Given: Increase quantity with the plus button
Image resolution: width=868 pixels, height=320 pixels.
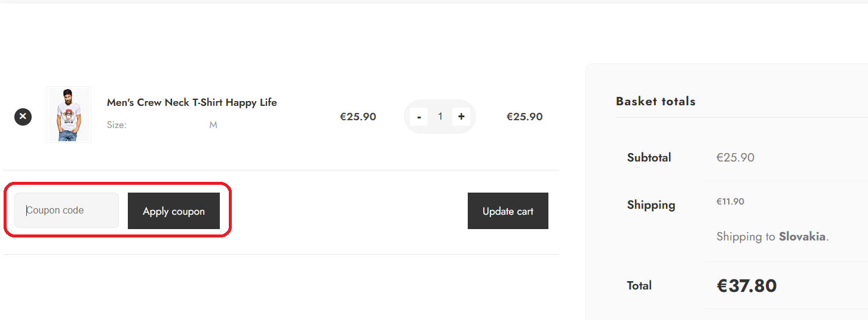Looking at the screenshot, I should [461, 117].
